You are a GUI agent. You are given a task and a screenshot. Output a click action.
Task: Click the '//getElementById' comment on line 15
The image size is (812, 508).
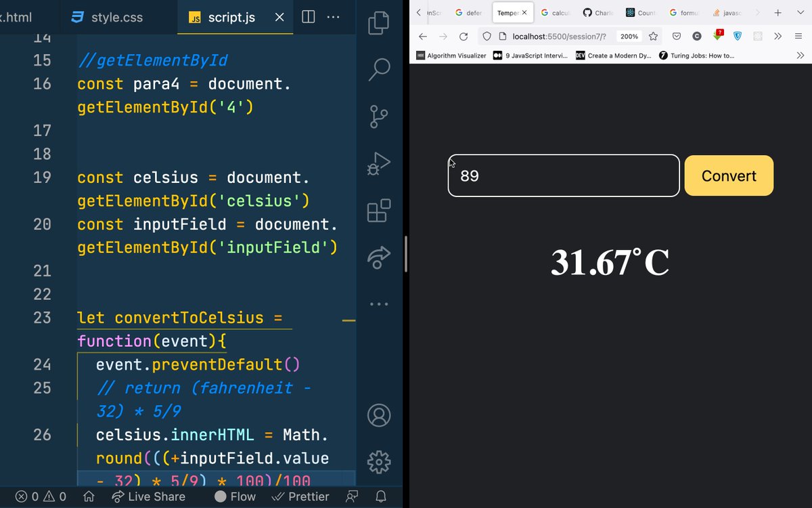click(152, 60)
